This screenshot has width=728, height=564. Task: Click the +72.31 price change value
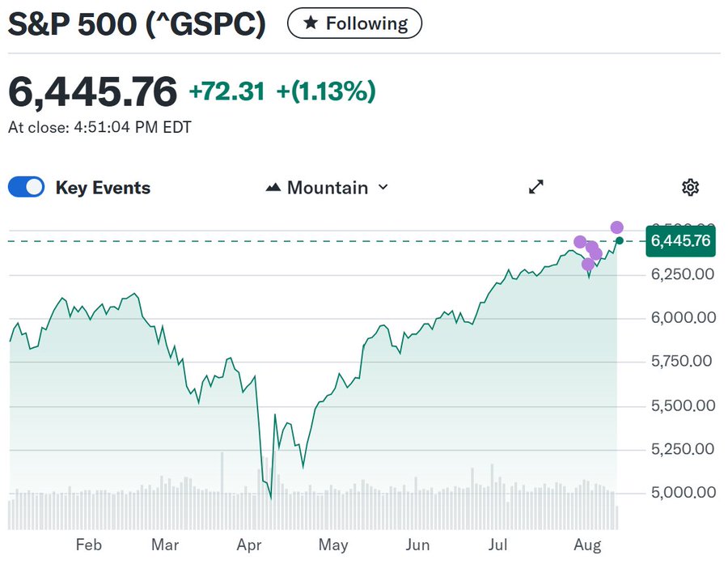coord(226,91)
